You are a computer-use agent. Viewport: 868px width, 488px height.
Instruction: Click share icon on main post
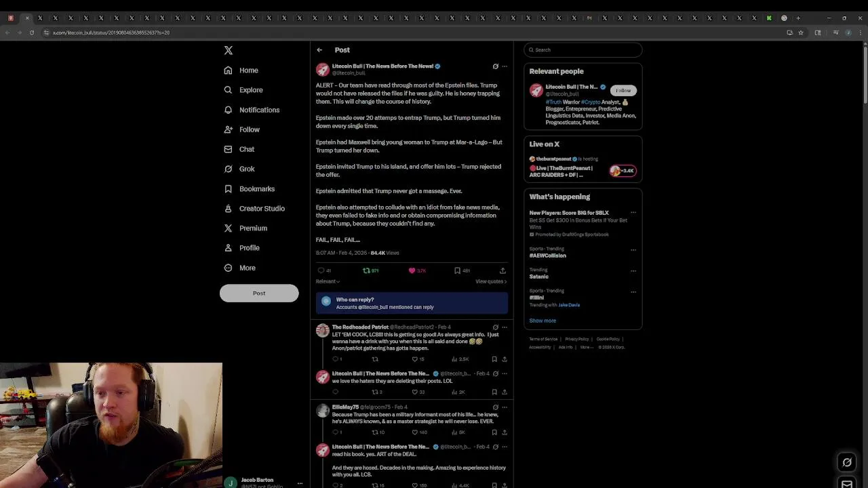tap(502, 270)
